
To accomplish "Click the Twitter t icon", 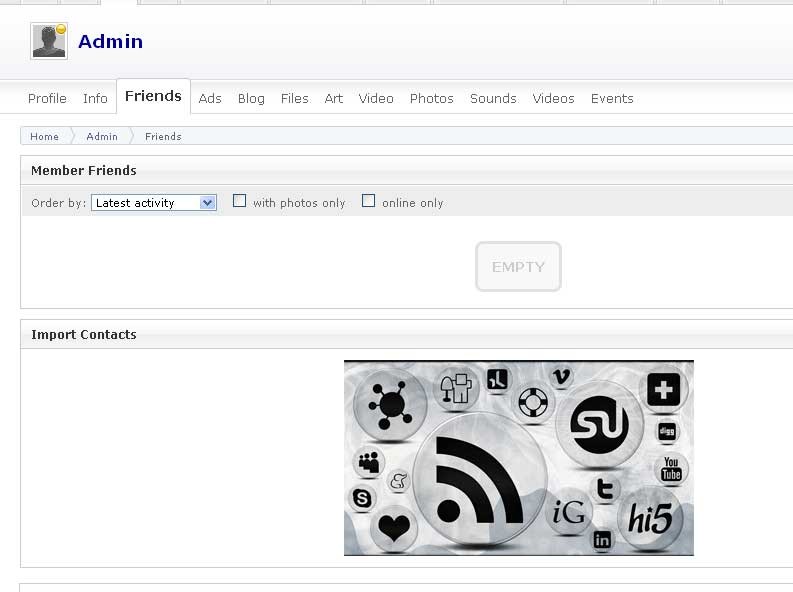I will (x=605, y=489).
